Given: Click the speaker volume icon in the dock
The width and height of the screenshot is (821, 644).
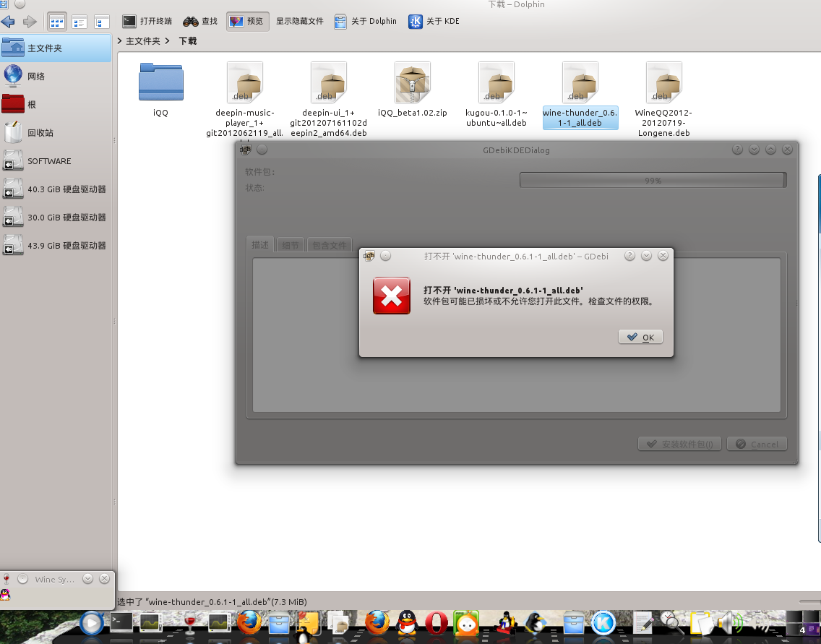Looking at the screenshot, I should (731, 623).
